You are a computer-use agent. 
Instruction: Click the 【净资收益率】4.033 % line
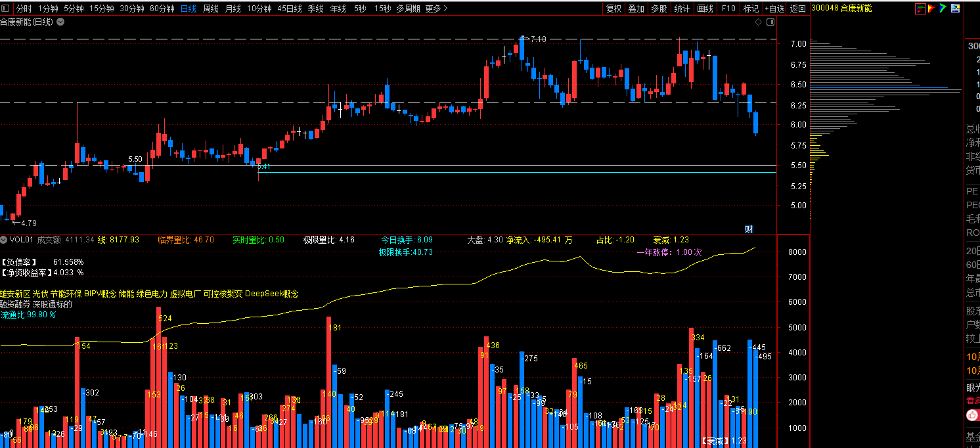pos(42,272)
